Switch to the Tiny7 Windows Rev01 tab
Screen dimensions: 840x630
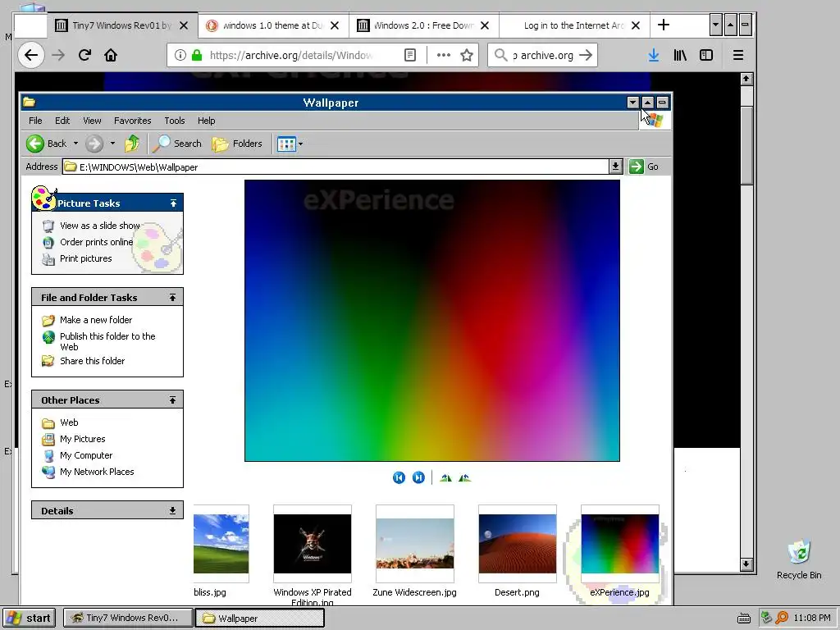123,25
